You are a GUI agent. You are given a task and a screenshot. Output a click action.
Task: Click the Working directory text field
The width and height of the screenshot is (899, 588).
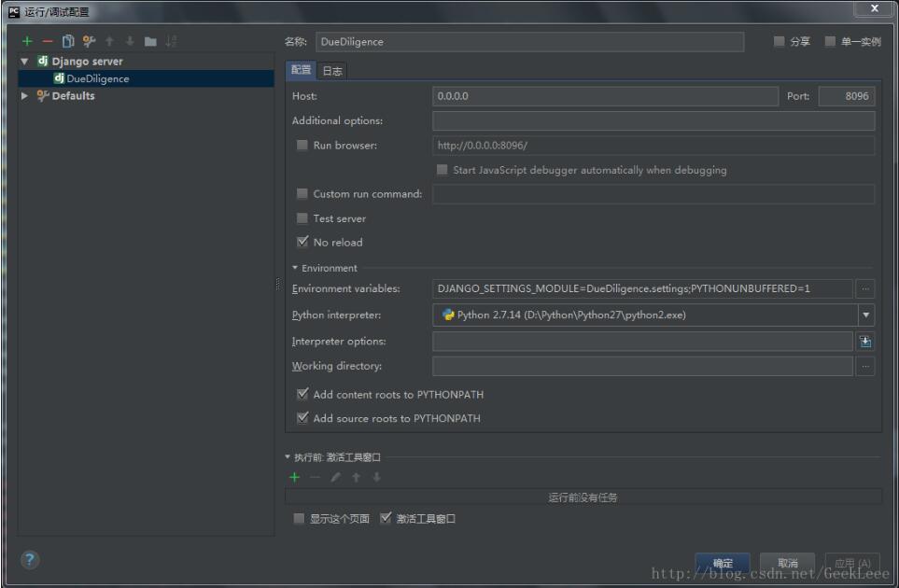[x=642, y=366]
